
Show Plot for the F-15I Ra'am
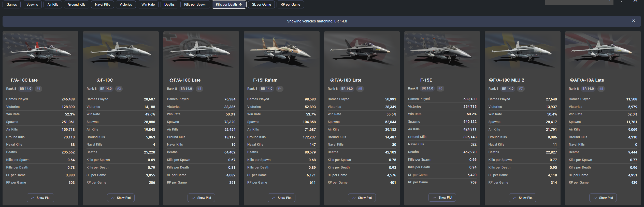281,198
